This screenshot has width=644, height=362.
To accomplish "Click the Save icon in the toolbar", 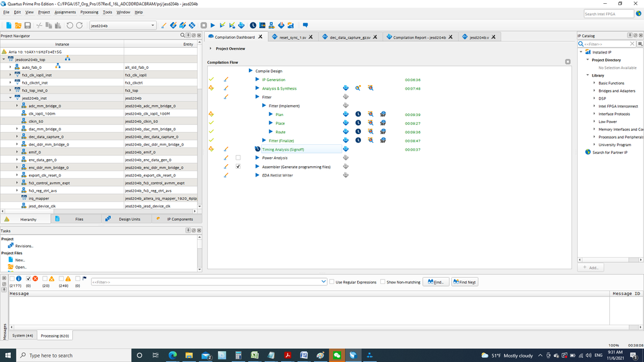I will click(28, 25).
